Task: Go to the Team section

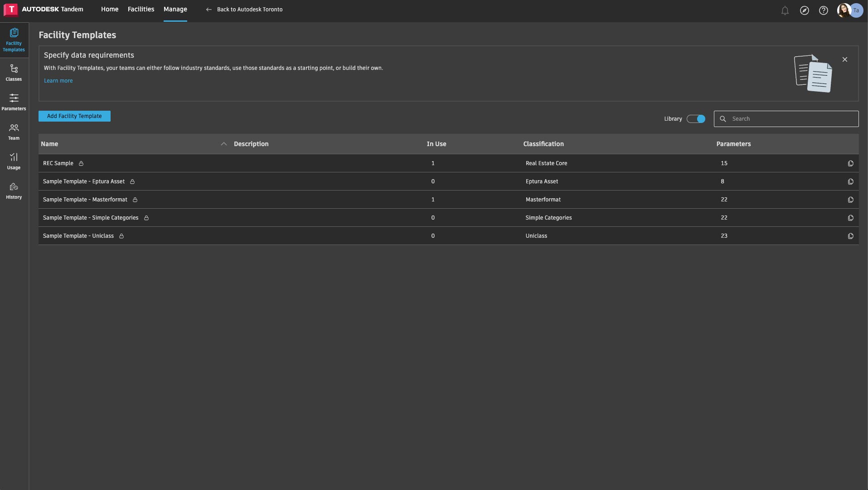Action: 14,132
